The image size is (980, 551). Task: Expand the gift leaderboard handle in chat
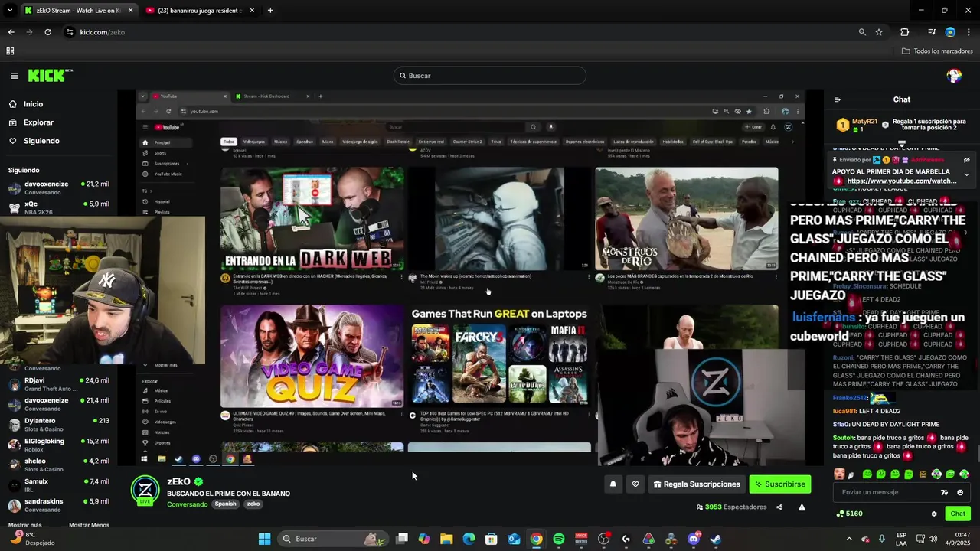tap(902, 144)
